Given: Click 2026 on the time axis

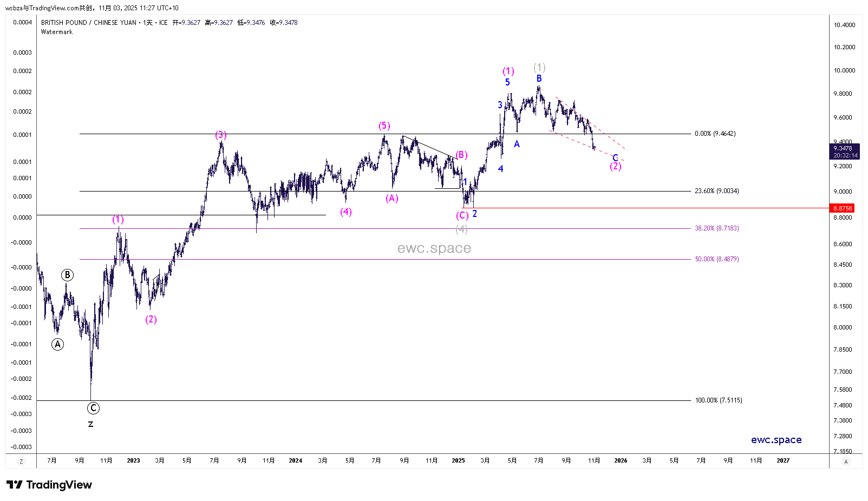Looking at the screenshot, I should 621,461.
